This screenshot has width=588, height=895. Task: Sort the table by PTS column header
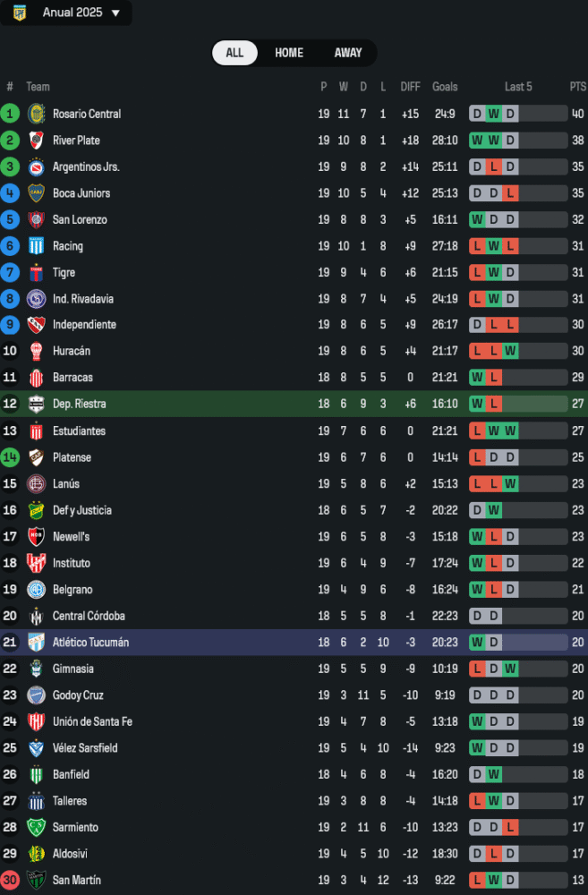[x=577, y=87]
